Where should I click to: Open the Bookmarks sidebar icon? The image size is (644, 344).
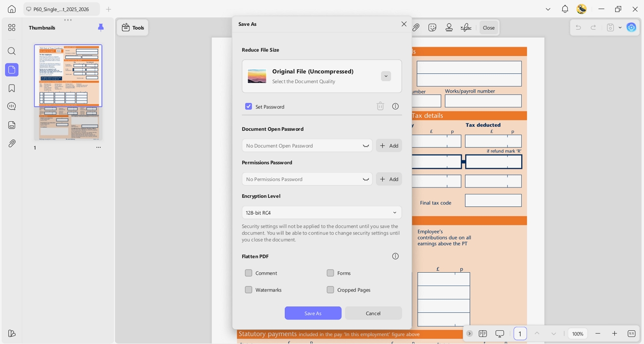[12, 88]
